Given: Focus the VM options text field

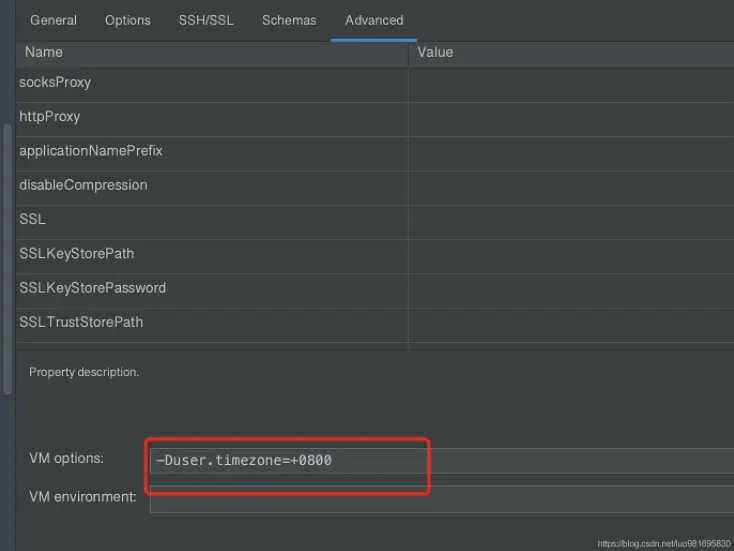Looking at the screenshot, I should coord(440,460).
